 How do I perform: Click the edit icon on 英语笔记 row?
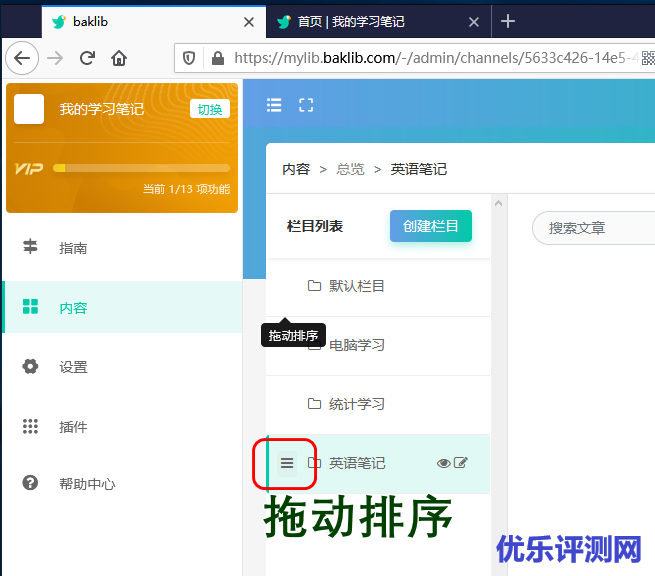461,463
